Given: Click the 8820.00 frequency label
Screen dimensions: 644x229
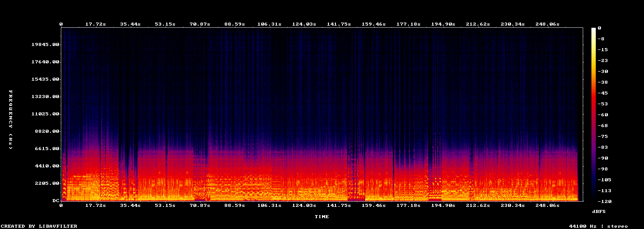Looking at the screenshot, I should point(47,131).
